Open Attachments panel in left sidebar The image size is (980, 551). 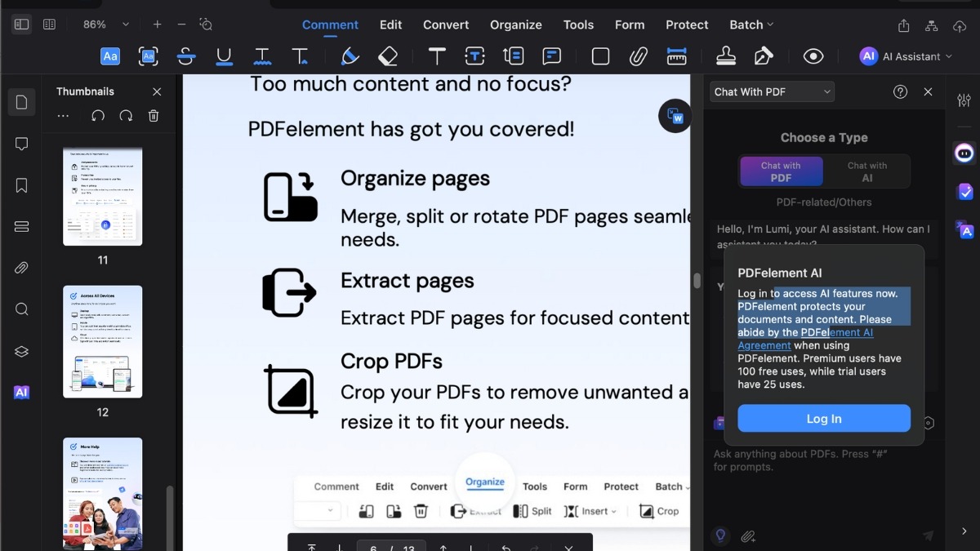[x=22, y=268]
